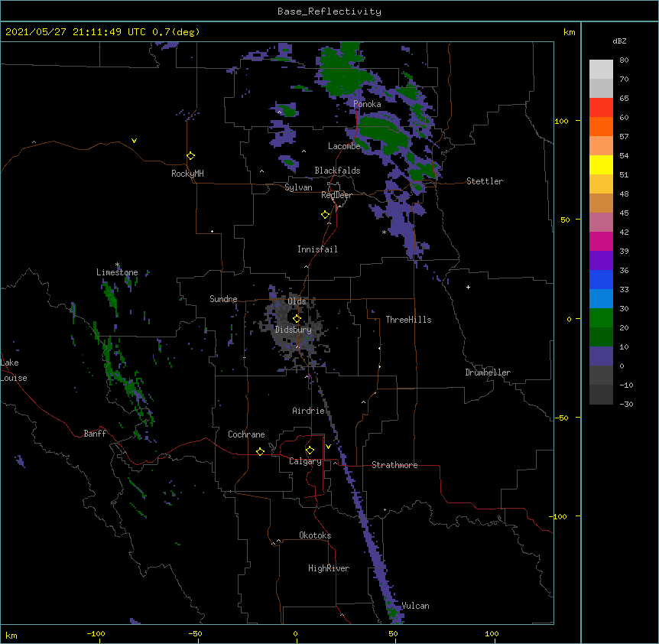Click the RockyMH label
Image resolution: width=659 pixels, height=644 pixels.
(187, 174)
